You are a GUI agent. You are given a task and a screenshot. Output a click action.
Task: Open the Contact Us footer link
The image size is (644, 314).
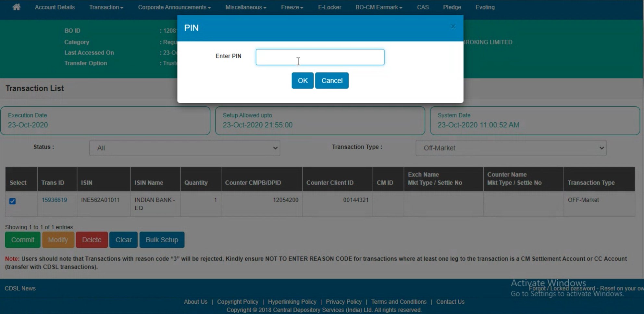450,302
